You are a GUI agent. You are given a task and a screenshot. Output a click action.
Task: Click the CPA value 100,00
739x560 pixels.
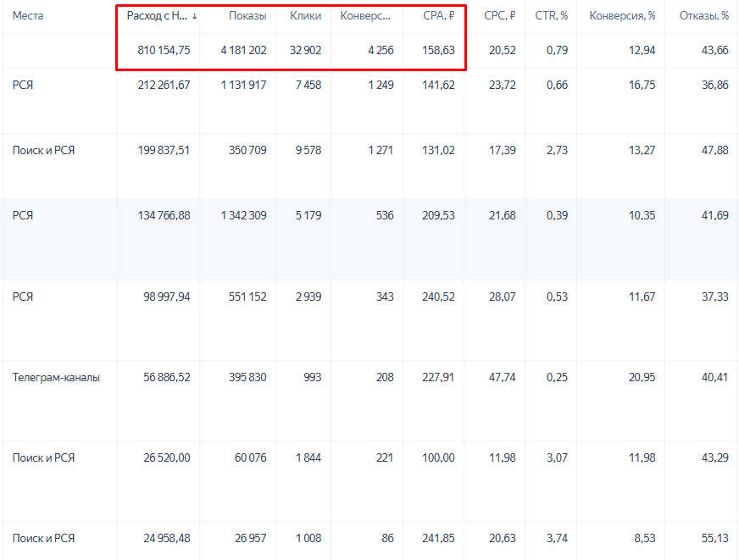point(438,457)
